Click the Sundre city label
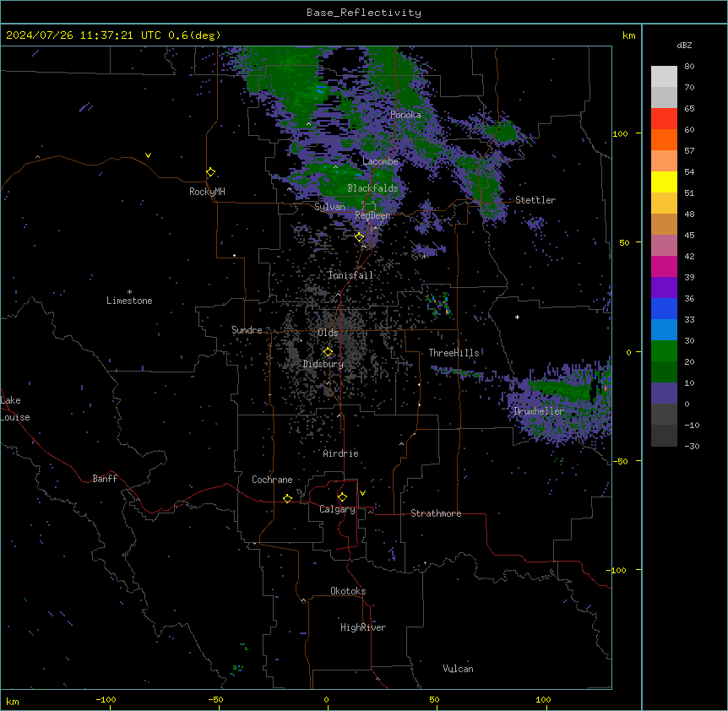 click(x=247, y=330)
